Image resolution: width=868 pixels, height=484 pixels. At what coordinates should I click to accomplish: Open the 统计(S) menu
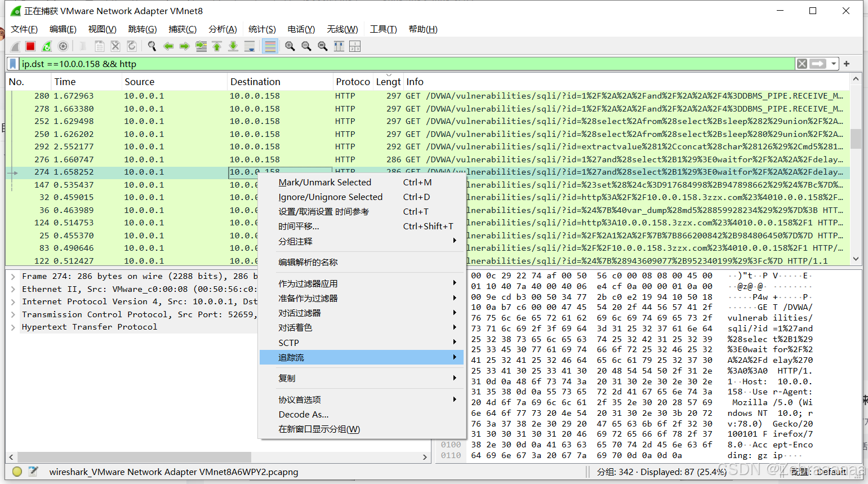tap(262, 29)
